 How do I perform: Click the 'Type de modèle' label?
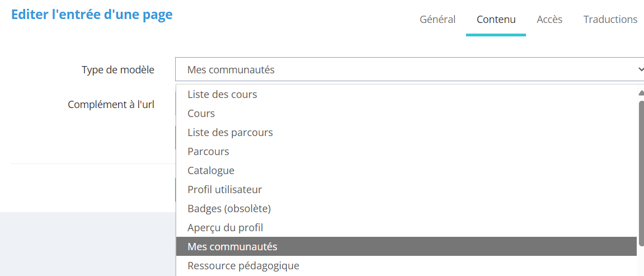click(x=117, y=70)
